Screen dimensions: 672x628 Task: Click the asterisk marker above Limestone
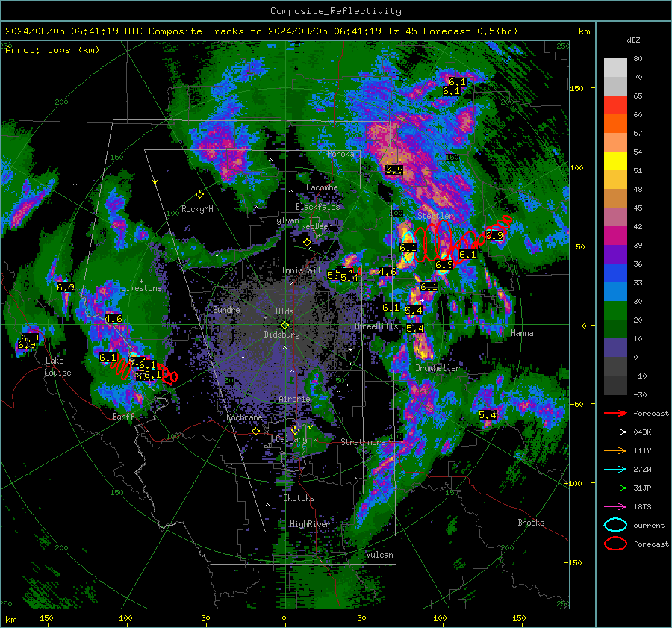coord(141,282)
